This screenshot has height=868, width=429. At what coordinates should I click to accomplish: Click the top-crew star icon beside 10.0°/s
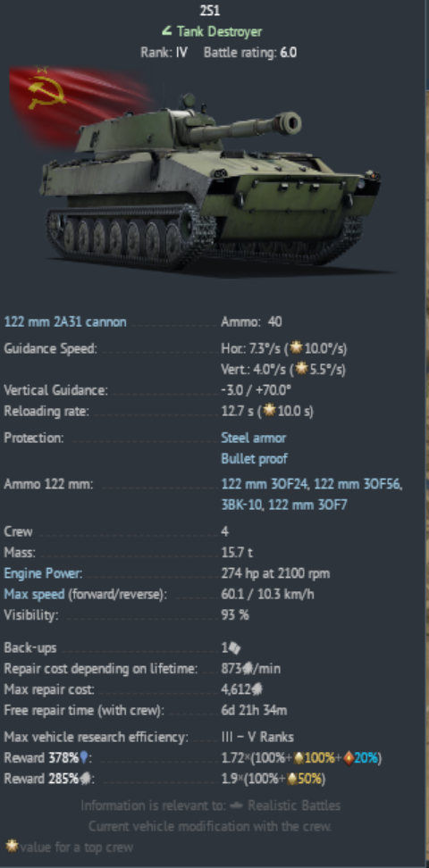(297, 348)
